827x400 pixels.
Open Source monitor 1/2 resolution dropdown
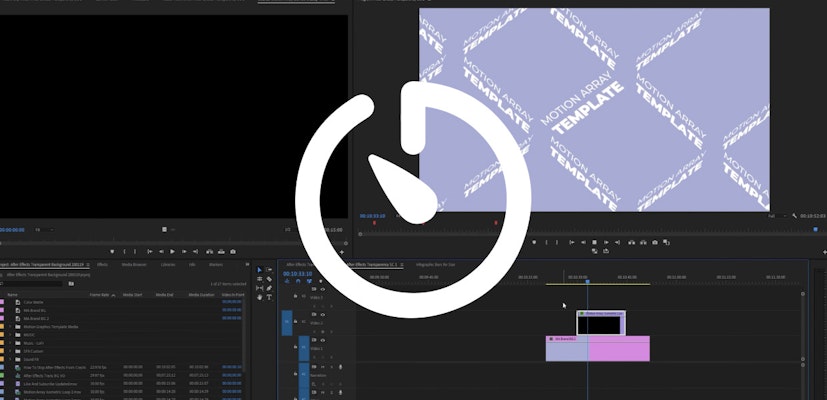click(x=289, y=230)
